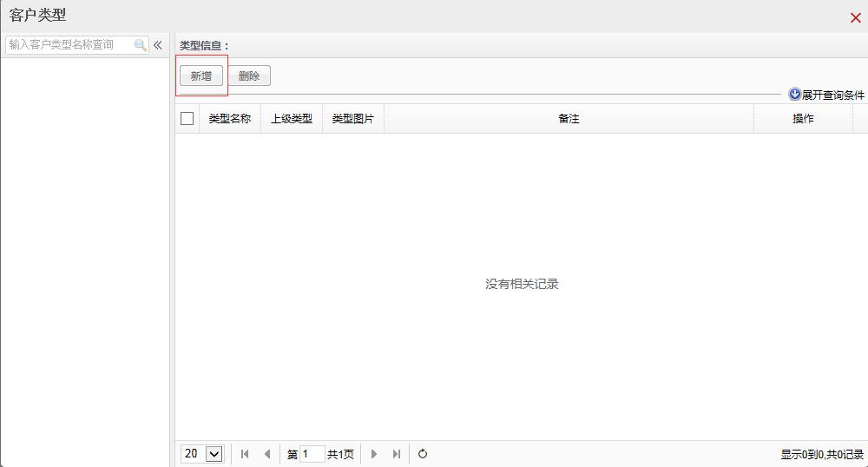868x467 pixels.
Task: Go to the next page
Action: click(374, 454)
